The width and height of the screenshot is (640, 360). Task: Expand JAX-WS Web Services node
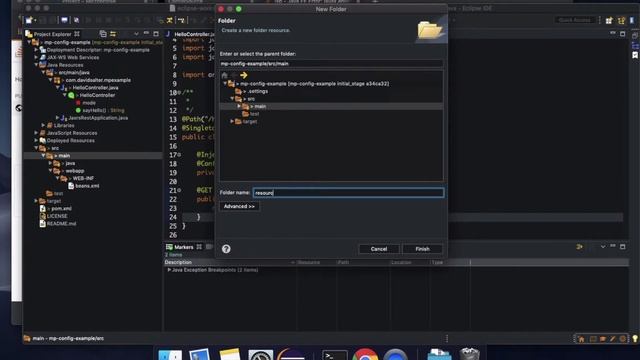point(36,58)
